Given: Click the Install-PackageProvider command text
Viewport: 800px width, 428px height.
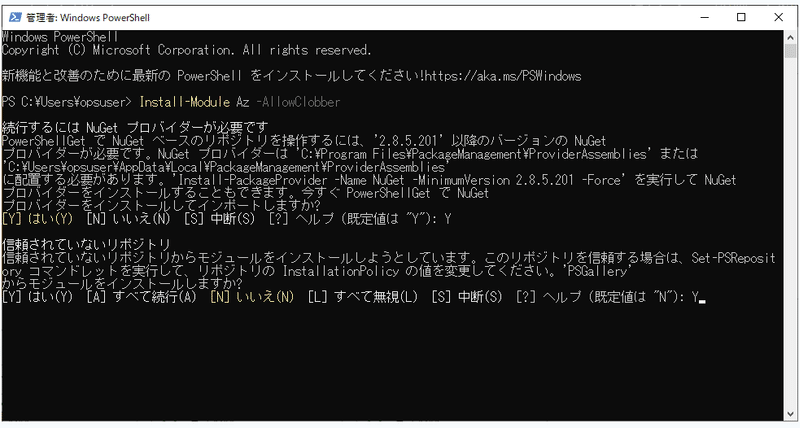Looking at the screenshot, I should point(253,180).
